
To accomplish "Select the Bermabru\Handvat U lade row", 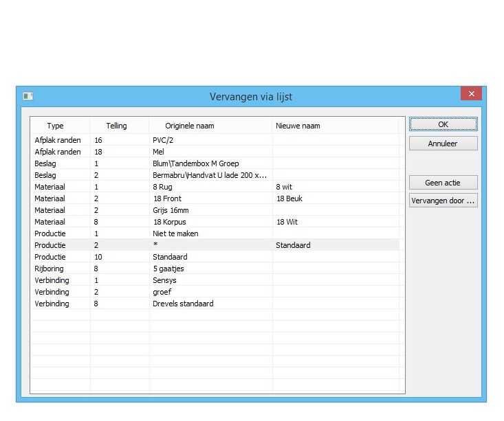I will [209, 175].
